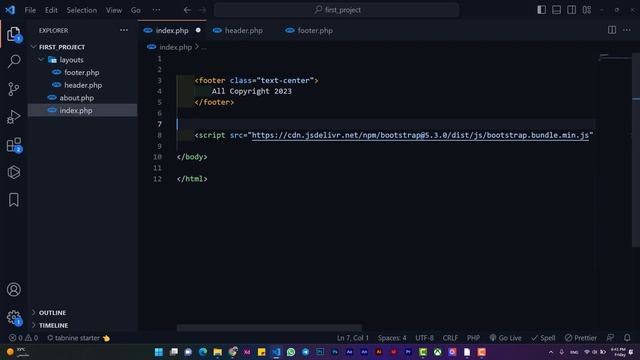Image resolution: width=640 pixels, height=360 pixels.
Task: Click the VS Code logo icon
Action: pos(10,10)
